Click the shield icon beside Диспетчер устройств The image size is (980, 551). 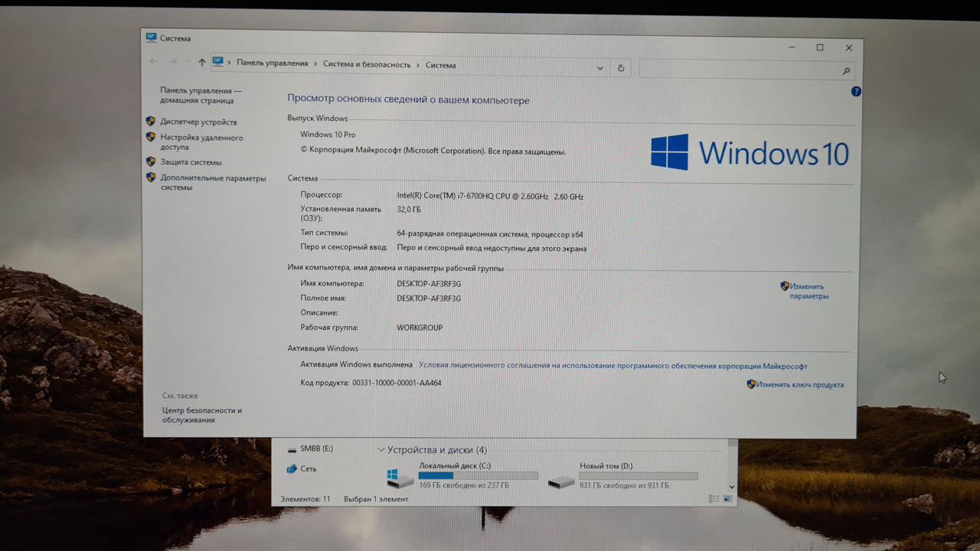[x=151, y=121]
